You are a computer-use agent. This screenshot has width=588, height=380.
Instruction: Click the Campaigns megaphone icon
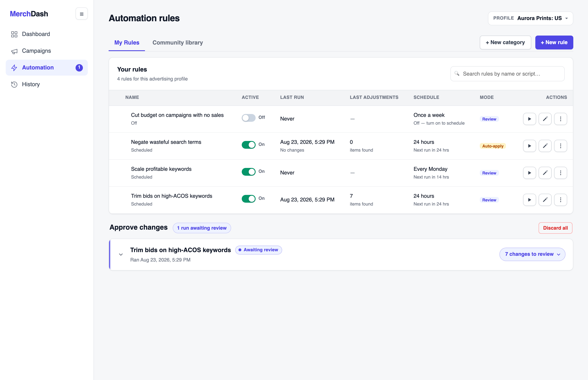tap(14, 51)
